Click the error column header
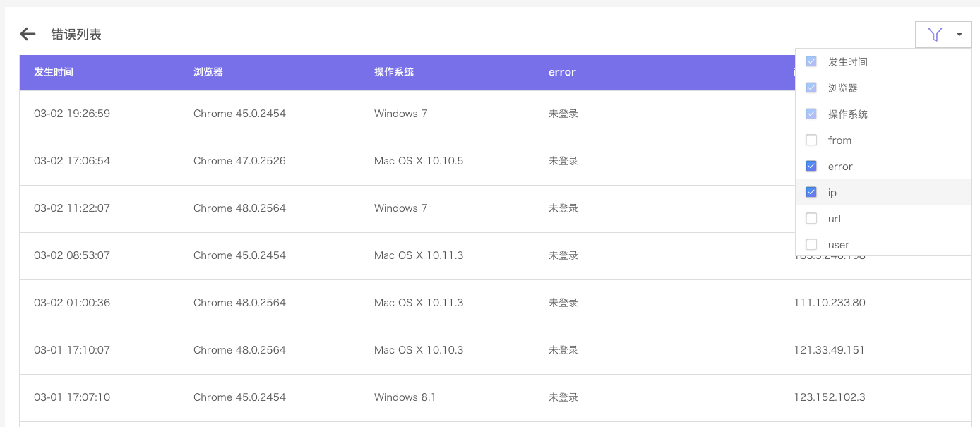 coord(562,72)
